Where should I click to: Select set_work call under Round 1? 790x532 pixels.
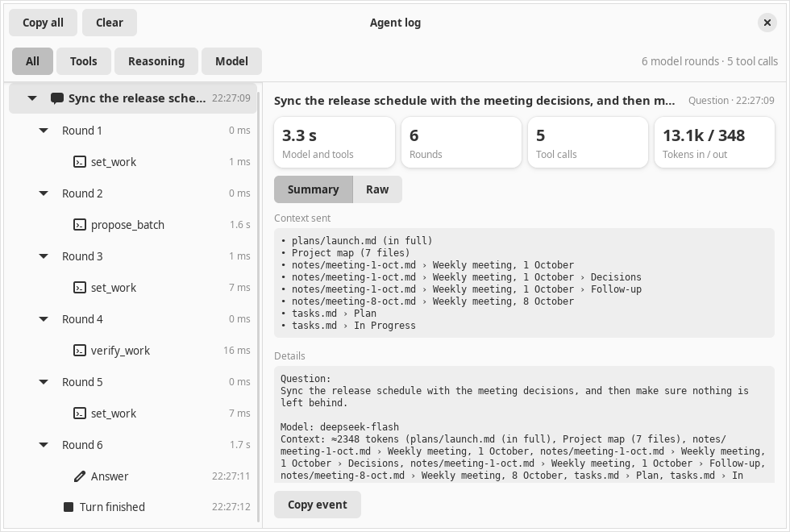tap(133, 162)
